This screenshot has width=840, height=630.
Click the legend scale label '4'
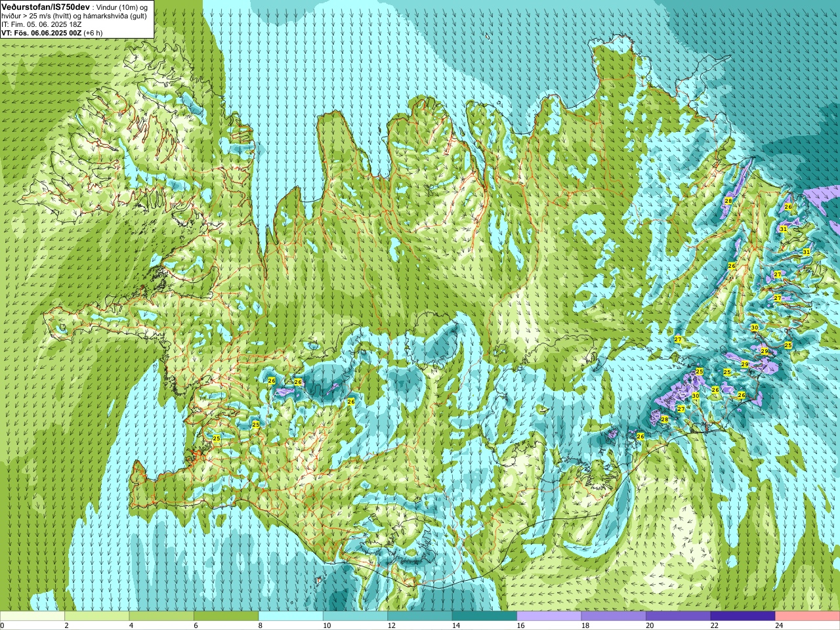tap(131, 625)
